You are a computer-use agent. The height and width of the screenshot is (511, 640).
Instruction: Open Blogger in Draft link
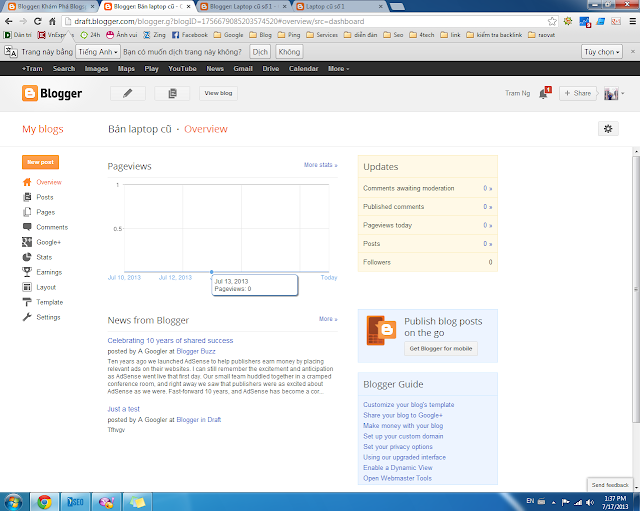click(198, 420)
